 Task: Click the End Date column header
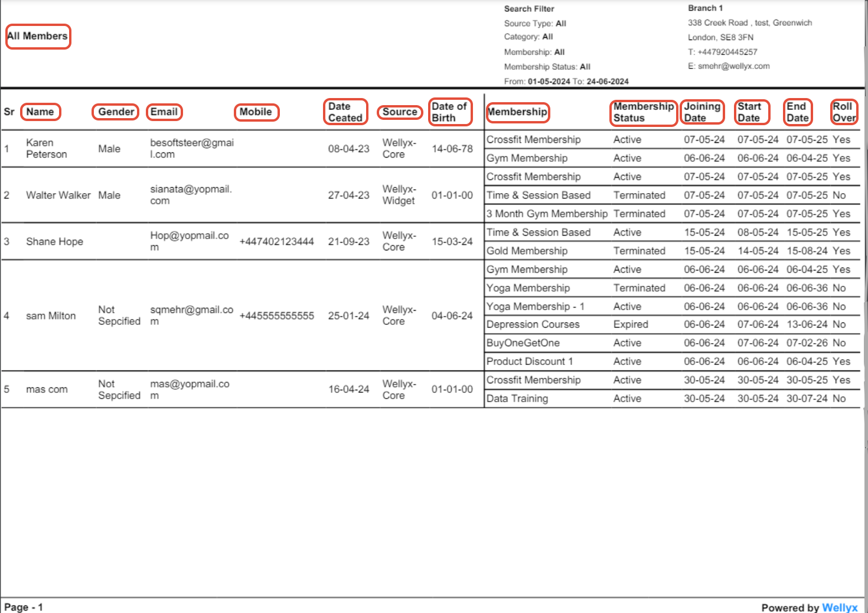pos(797,112)
